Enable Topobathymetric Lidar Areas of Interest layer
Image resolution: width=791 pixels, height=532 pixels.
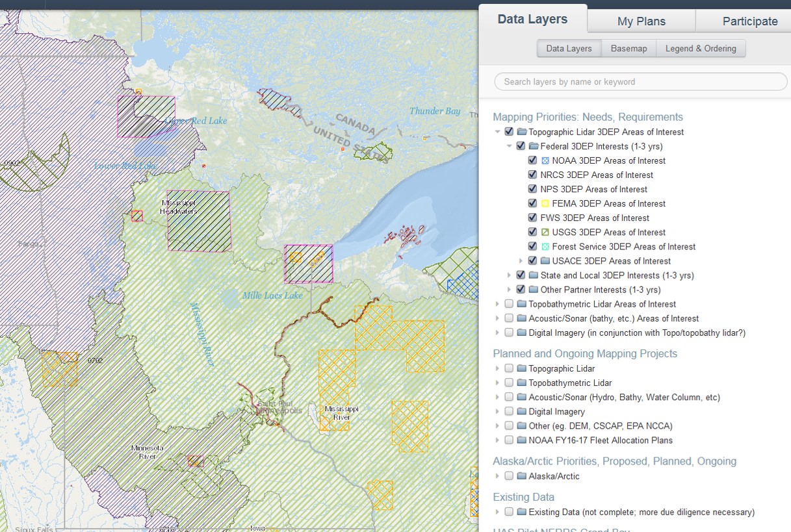509,304
